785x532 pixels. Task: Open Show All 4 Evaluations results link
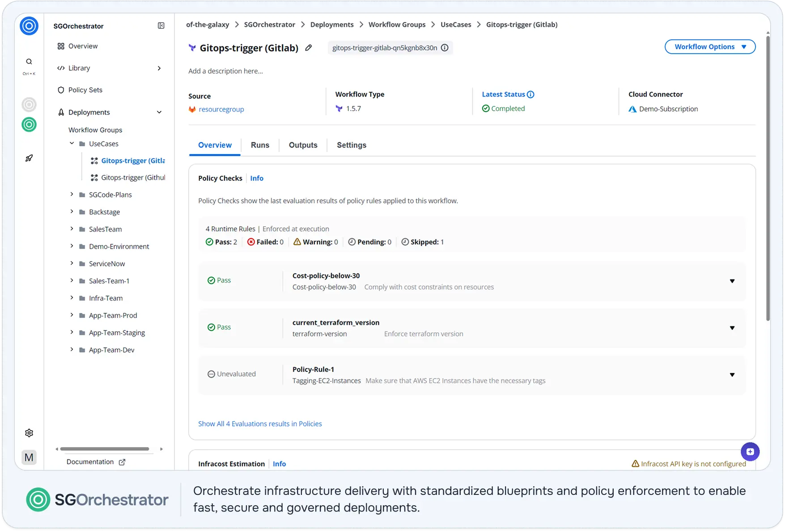point(260,424)
